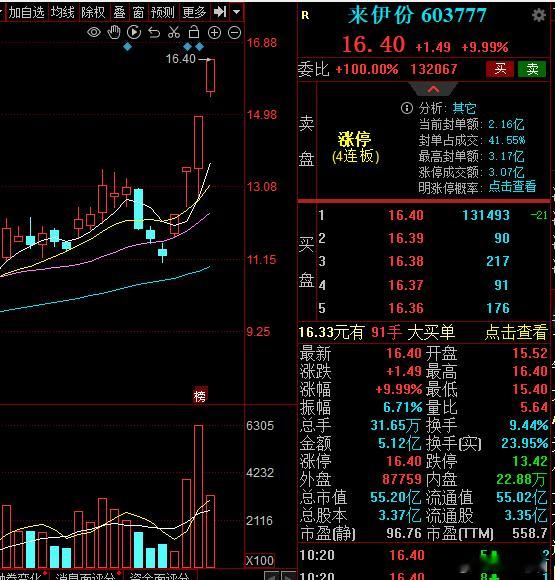Click the latest limit-up candlestick at 16.40
This screenshot has width=555, height=580.
point(211,75)
